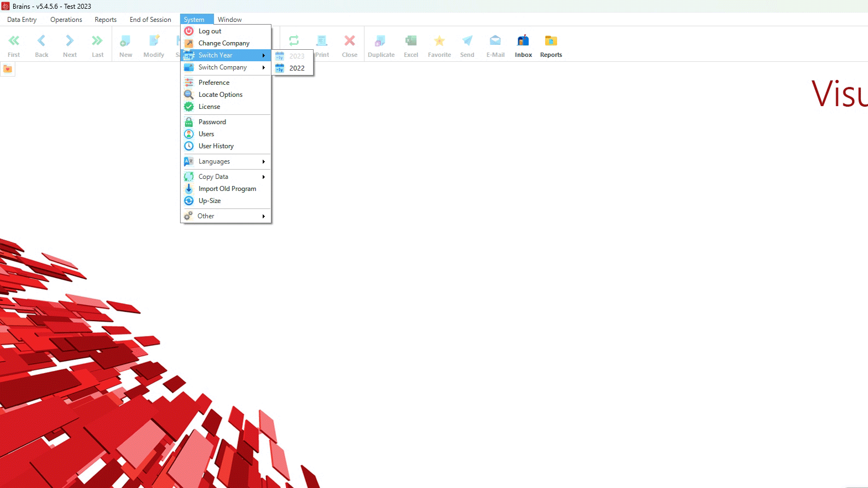Click the green refresh arrows icon
The width and height of the screenshot is (868, 488).
pyautogui.click(x=294, y=40)
